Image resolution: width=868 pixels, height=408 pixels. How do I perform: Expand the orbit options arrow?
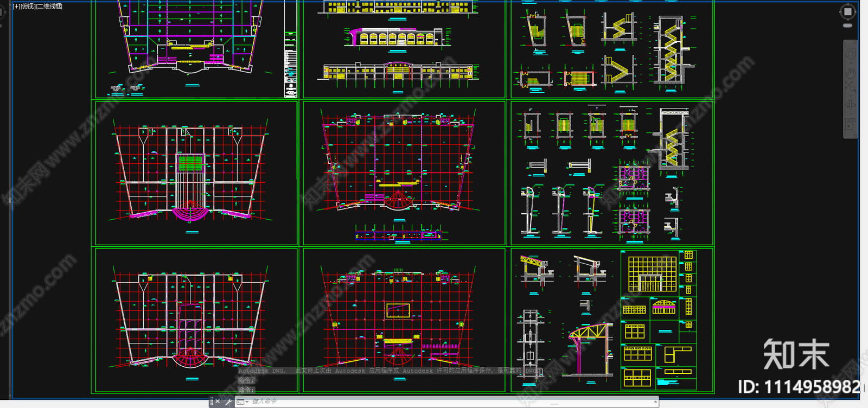pos(851,113)
